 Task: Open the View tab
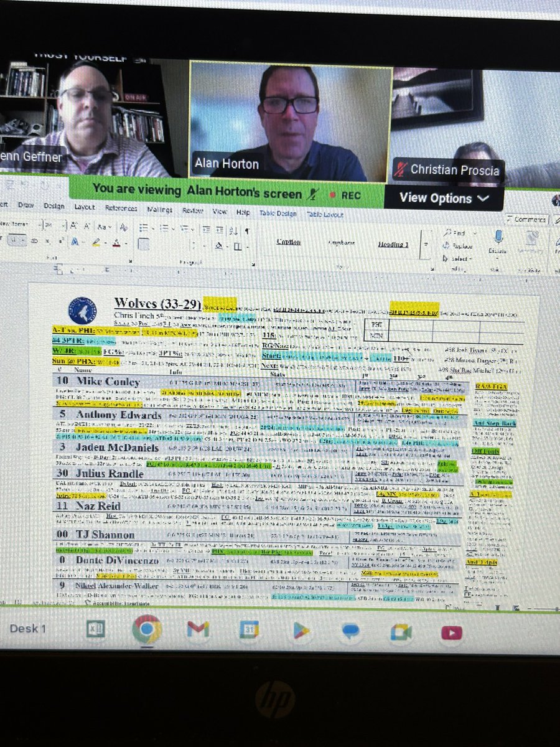[220, 211]
